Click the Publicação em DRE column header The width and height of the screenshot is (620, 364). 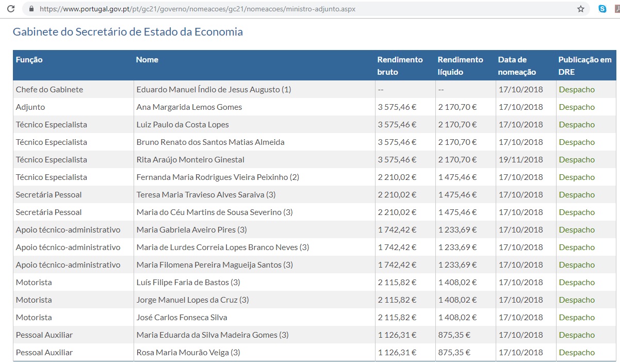pos(585,65)
